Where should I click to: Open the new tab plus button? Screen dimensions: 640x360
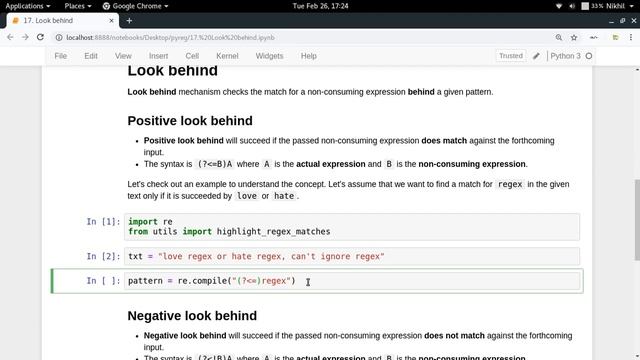click(129, 20)
